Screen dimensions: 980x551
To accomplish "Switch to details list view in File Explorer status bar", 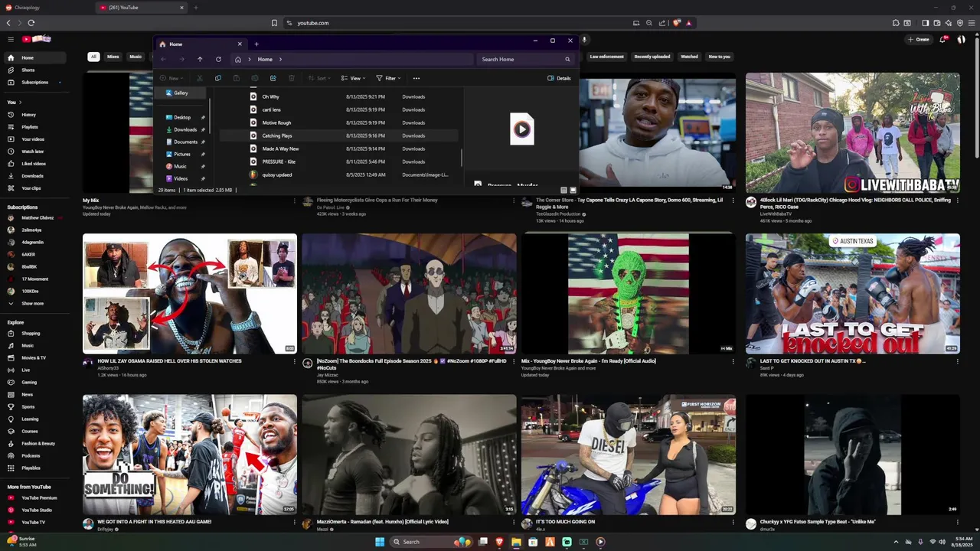I will 563,190.
